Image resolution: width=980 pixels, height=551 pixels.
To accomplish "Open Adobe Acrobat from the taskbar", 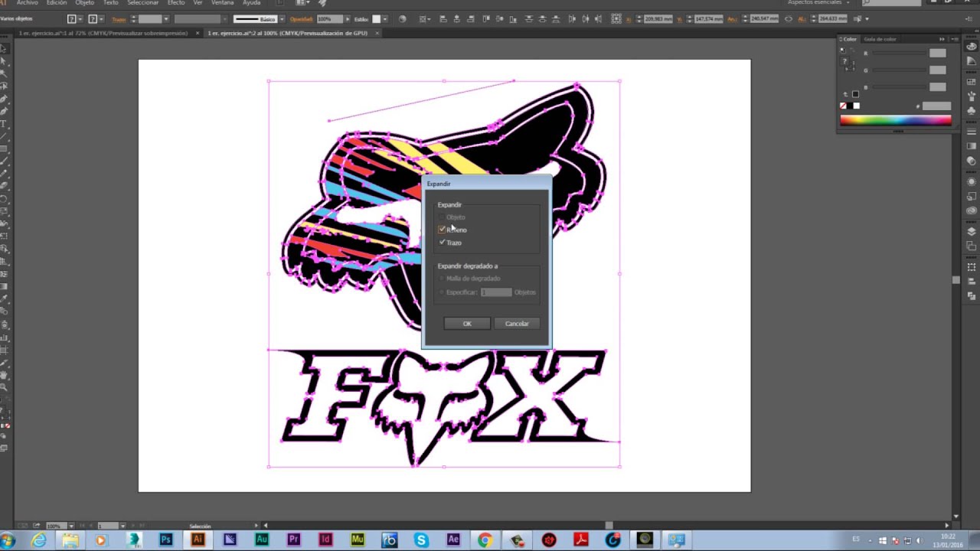I will 580,540.
